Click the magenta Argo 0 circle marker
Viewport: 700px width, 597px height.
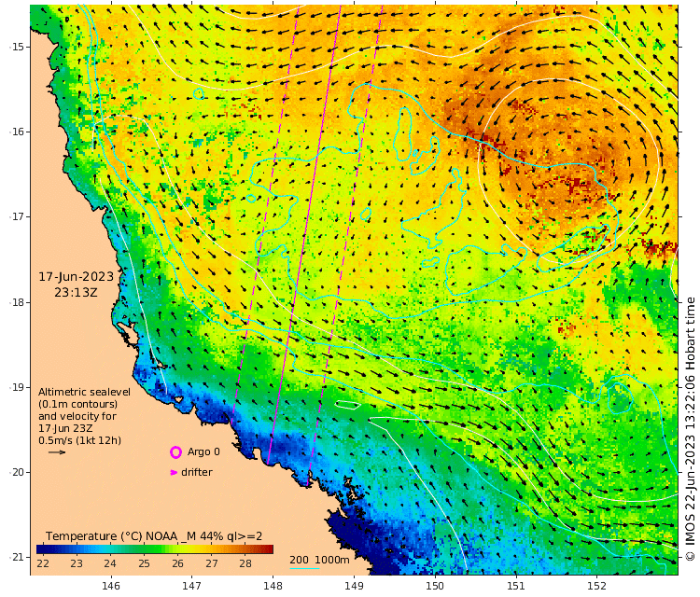pos(175,452)
